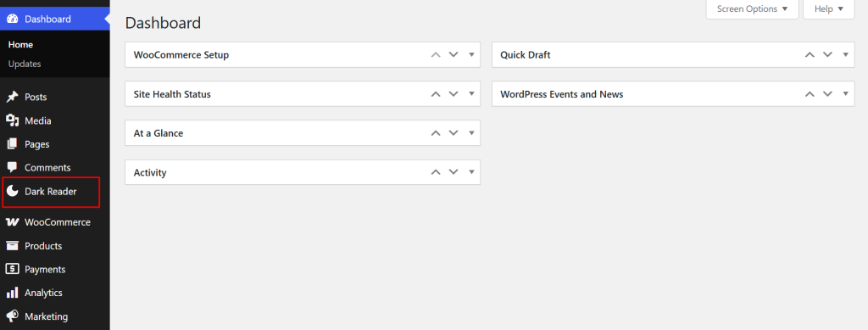This screenshot has height=330, width=868.
Task: Open the Marketing menu label
Action: coord(46,316)
